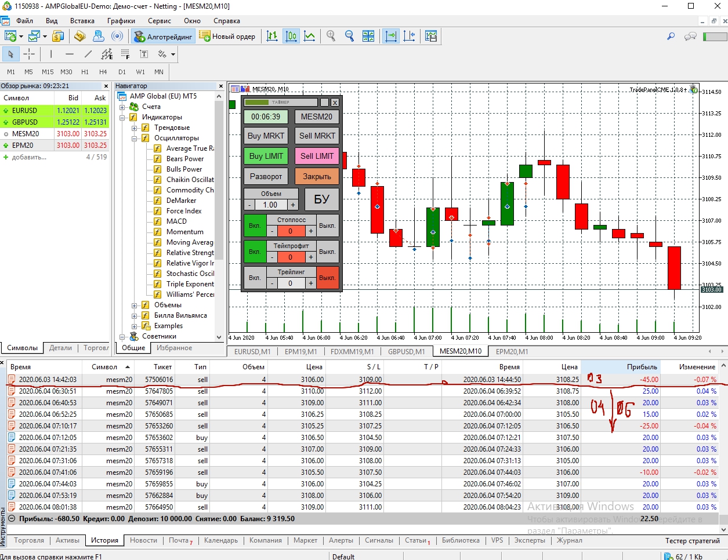Switch to the Журнал tab
This screenshot has width=728, height=560.
coord(570,540)
